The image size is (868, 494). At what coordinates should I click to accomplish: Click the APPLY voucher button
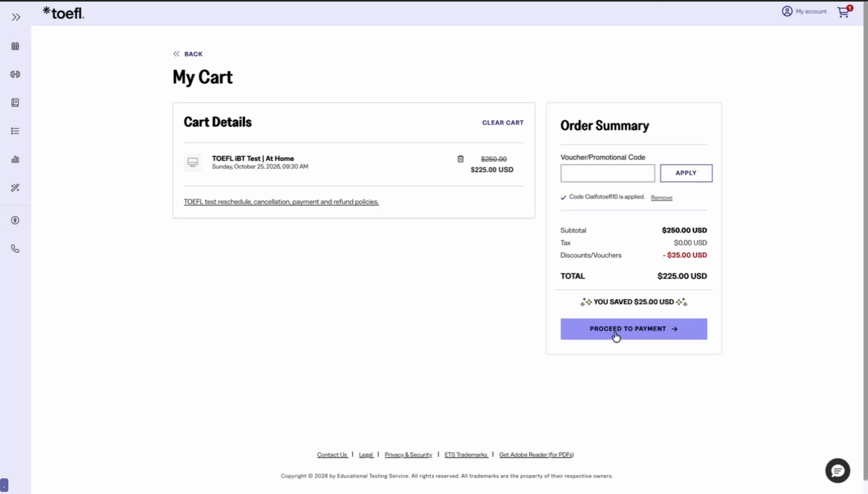pos(686,173)
